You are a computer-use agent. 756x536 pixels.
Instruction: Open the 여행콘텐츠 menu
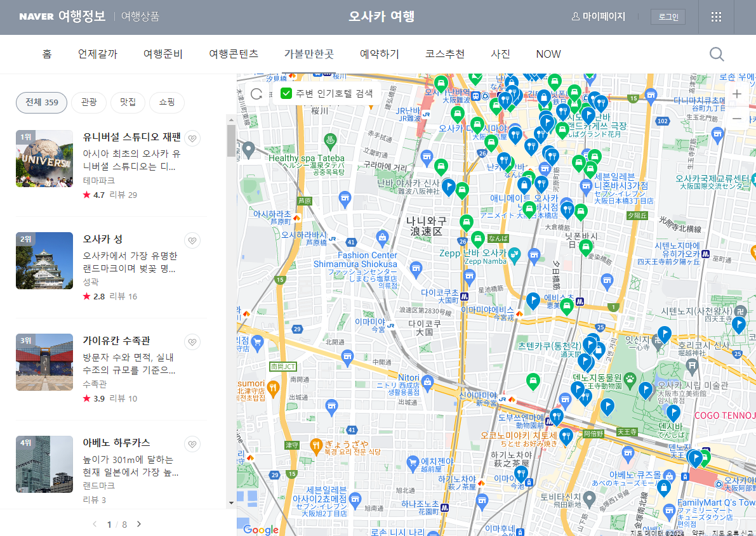coord(234,54)
